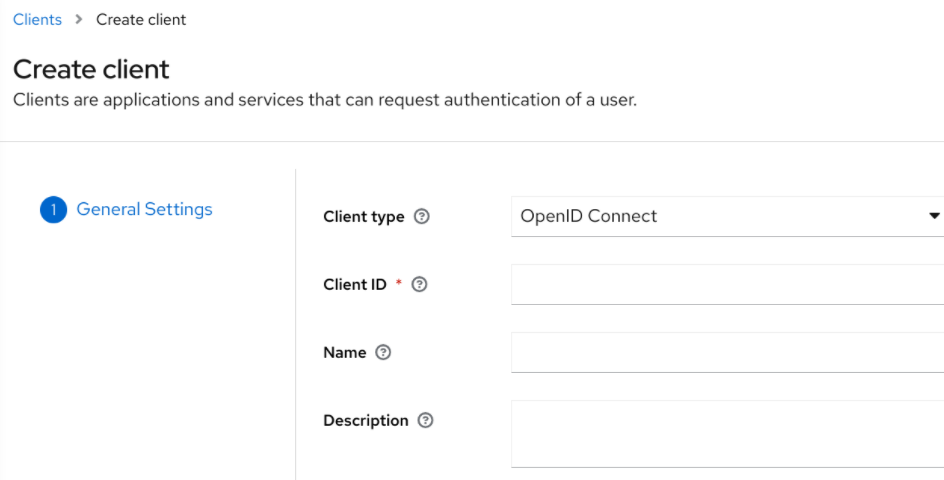
Task: Click the caret arrow of Client type select
Action: [x=934, y=216]
